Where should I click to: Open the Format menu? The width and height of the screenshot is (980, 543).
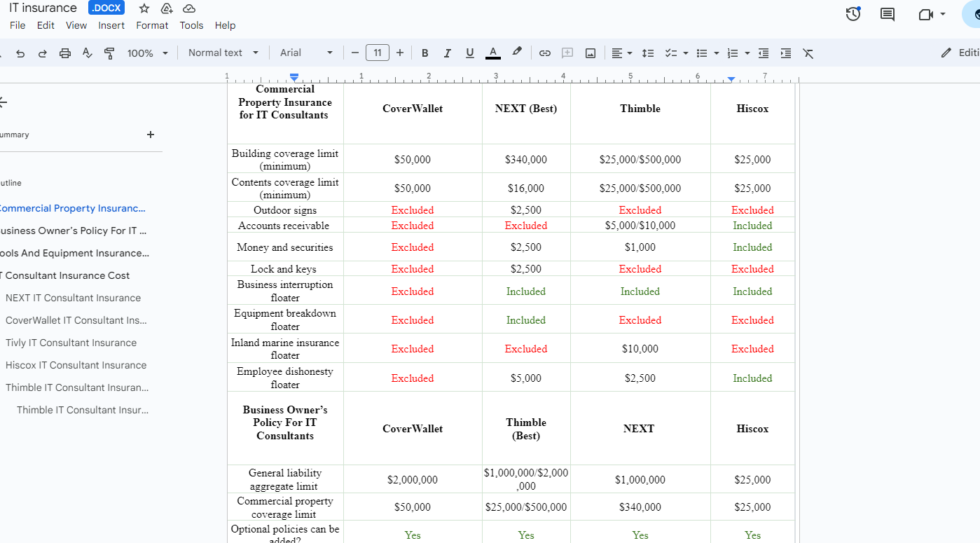(152, 25)
